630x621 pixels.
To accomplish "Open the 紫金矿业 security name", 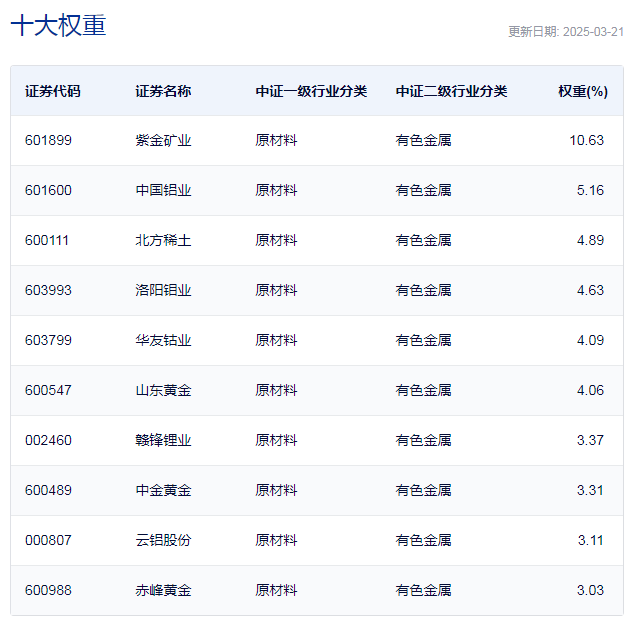I will [163, 140].
